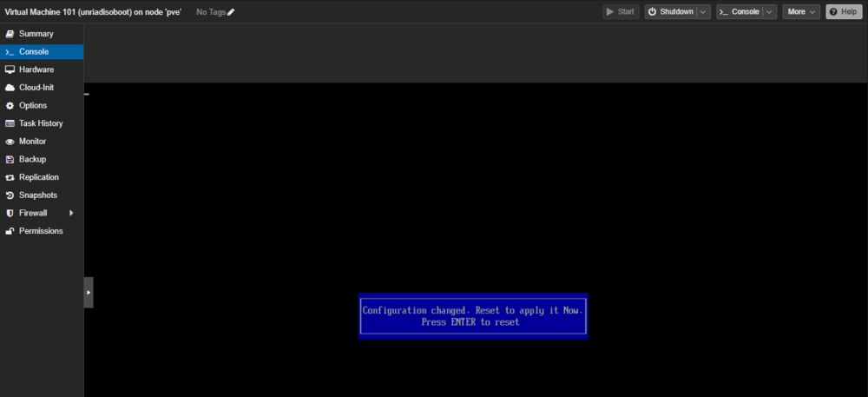Click the 'No Tags' label

pyautogui.click(x=211, y=12)
